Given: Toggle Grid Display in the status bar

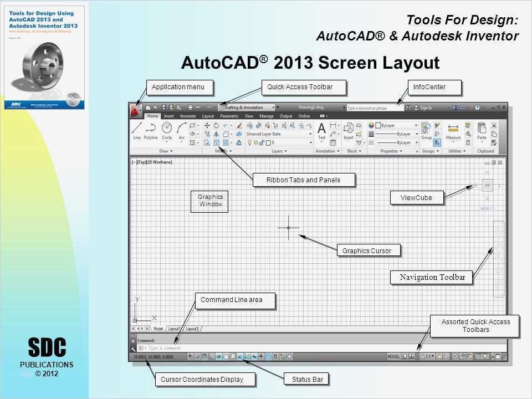Looking at the screenshot, I should (204, 356).
